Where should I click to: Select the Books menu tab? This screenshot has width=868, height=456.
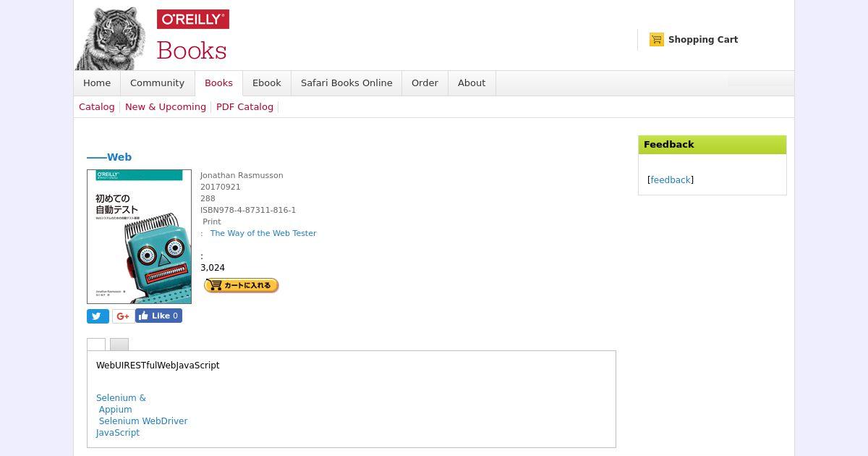tap(218, 83)
